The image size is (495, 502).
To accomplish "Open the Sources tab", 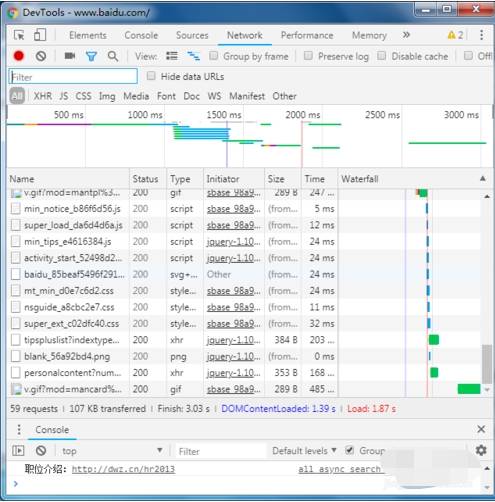I will pos(192,35).
